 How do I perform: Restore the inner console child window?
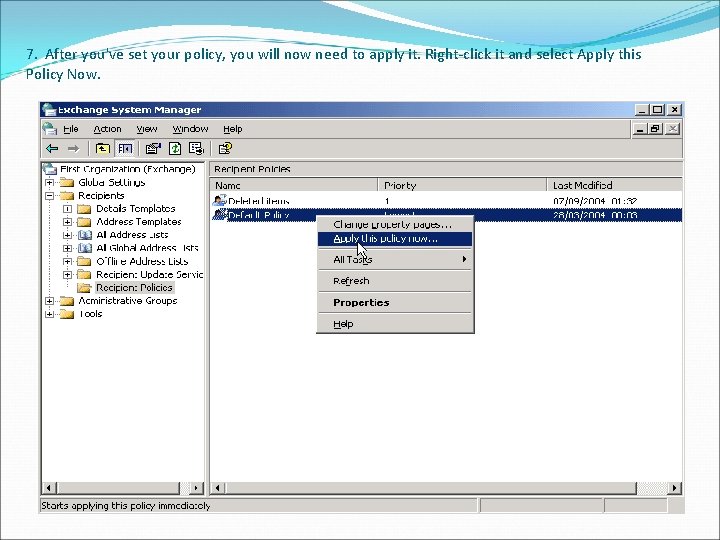[655, 129]
